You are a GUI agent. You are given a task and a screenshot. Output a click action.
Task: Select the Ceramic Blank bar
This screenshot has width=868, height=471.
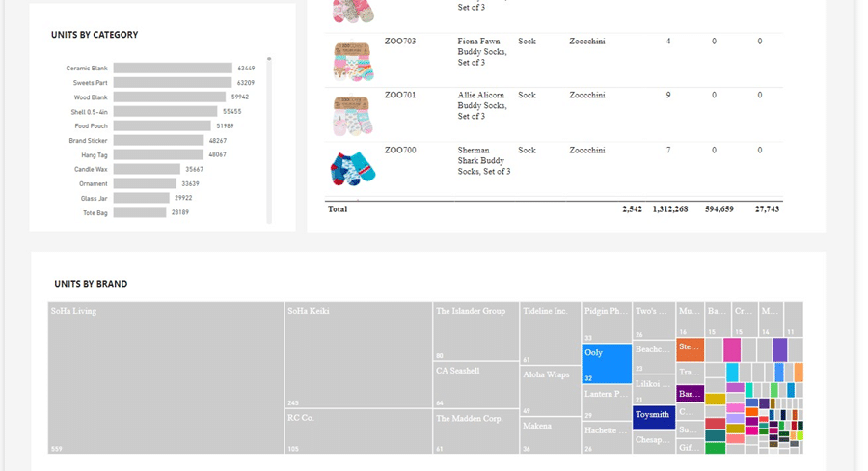(x=173, y=69)
